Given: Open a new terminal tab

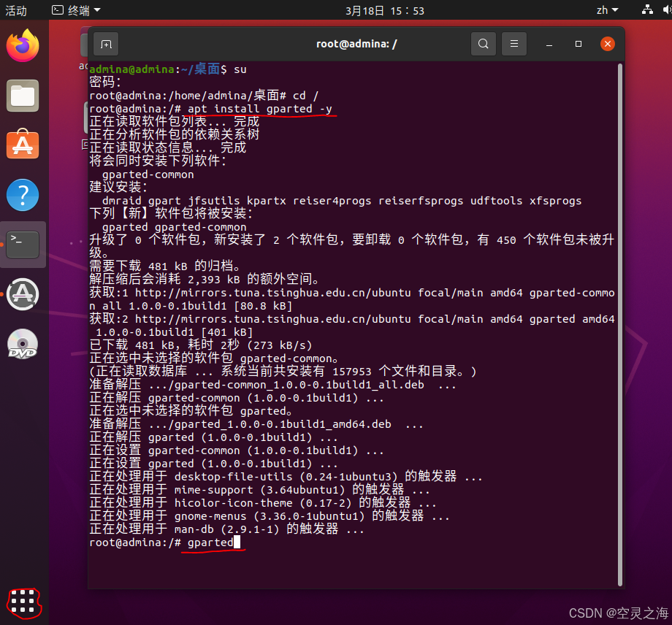Looking at the screenshot, I should coord(105,44).
